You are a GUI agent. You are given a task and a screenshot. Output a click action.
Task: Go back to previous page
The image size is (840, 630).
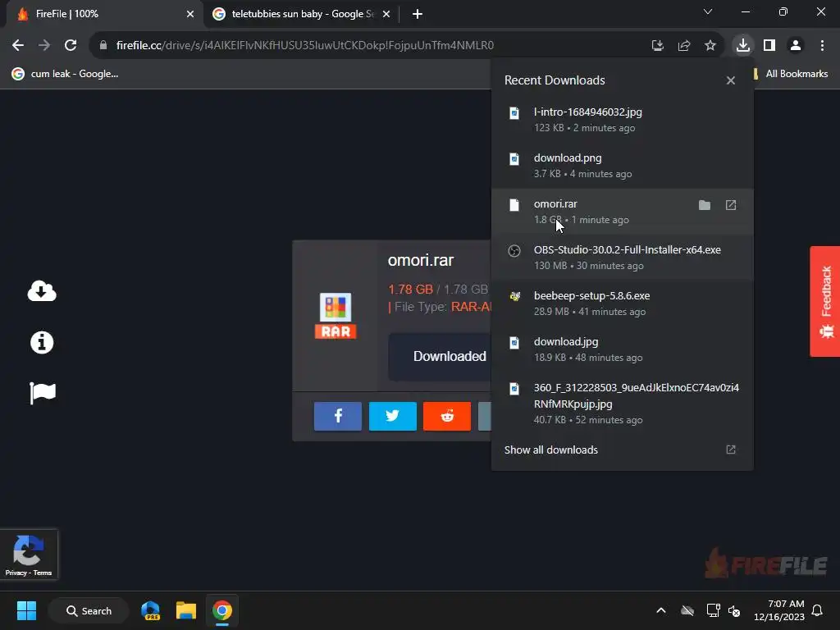coord(18,45)
